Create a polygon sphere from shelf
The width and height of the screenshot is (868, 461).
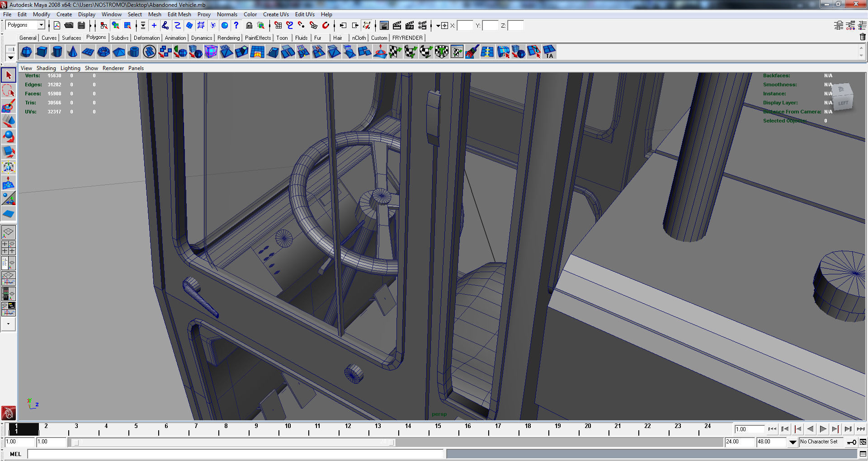pos(27,52)
